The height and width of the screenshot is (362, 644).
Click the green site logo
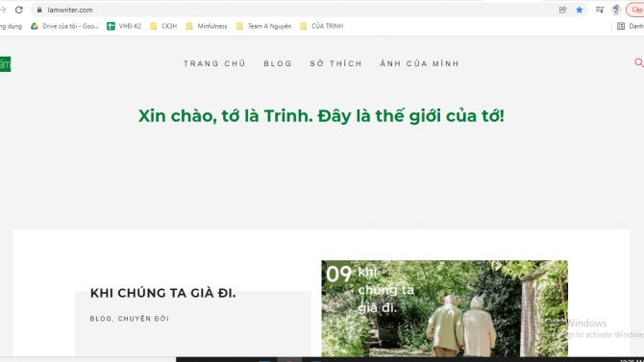(x=6, y=64)
